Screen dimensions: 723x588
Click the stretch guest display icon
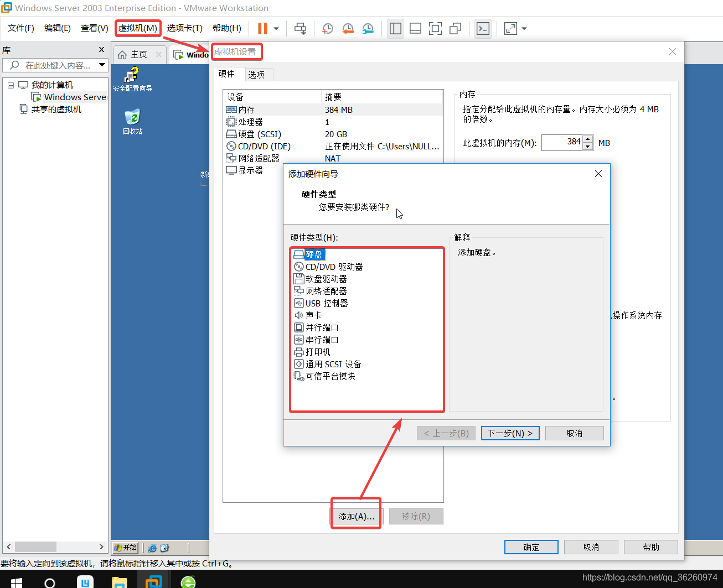coord(510,28)
